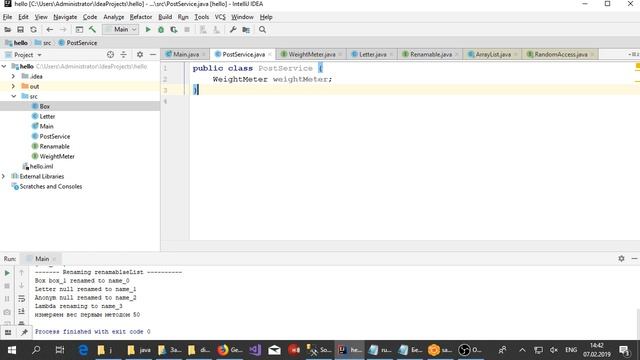Click Pause Output icon in Run panel
Viewport: 640px width, 360px height.
pyautogui.click(x=7, y=298)
